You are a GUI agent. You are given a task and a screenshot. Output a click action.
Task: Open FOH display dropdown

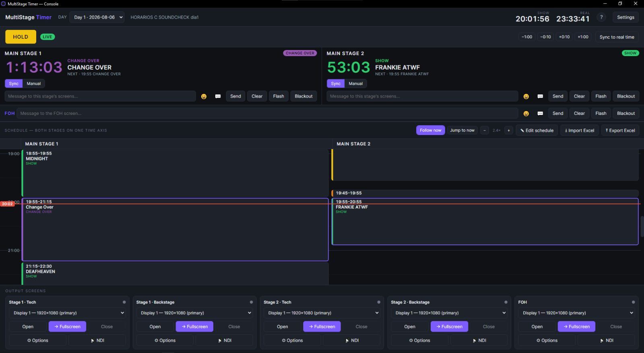click(x=576, y=313)
